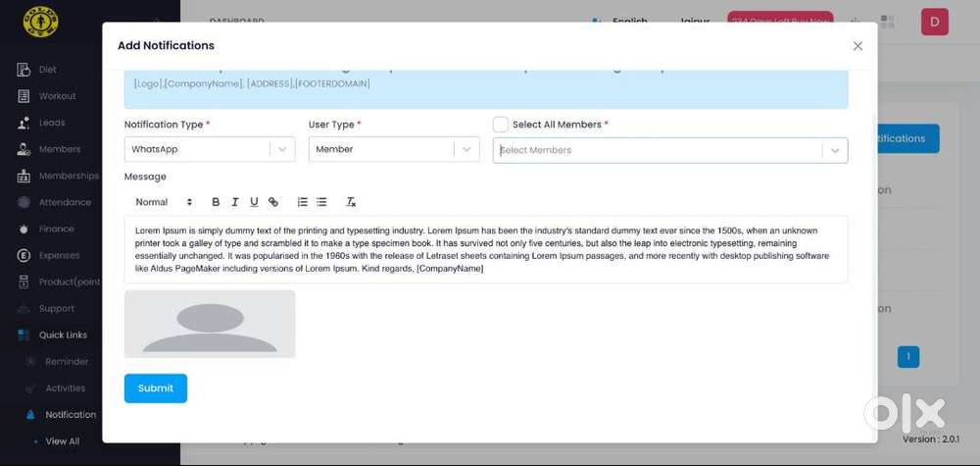Image resolution: width=980 pixels, height=466 pixels.
Task: Click the user avatar D icon
Action: click(x=934, y=22)
